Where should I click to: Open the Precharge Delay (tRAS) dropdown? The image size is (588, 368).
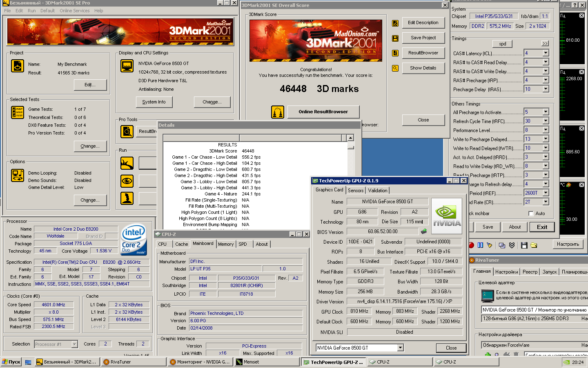[x=546, y=89]
